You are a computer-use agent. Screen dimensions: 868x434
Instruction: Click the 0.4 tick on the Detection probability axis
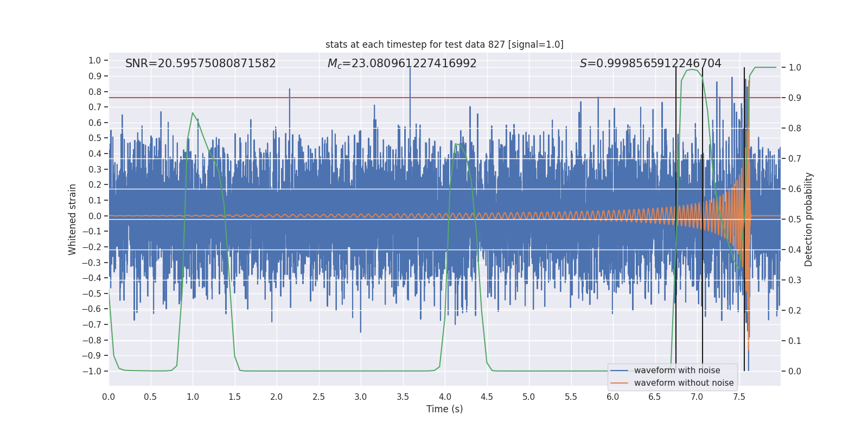(795, 250)
